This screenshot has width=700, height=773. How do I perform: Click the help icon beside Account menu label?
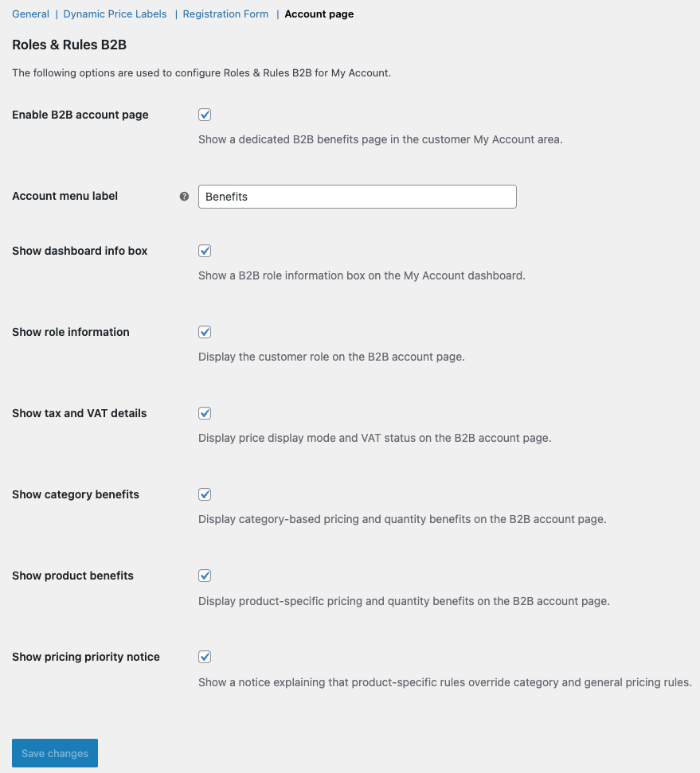click(184, 196)
